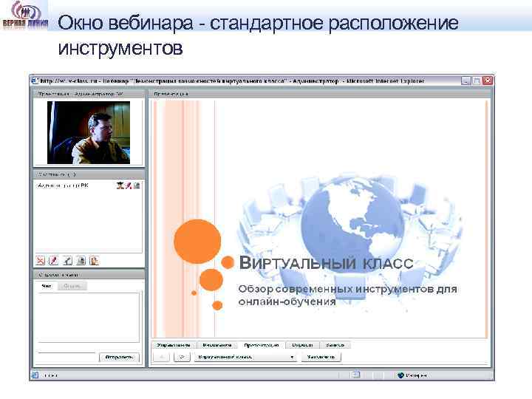Click the chat panel header bar

click(89, 274)
